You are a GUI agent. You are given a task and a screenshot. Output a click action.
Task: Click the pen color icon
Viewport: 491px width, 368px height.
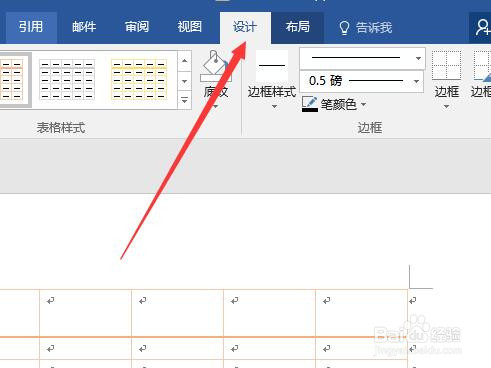[x=310, y=104]
